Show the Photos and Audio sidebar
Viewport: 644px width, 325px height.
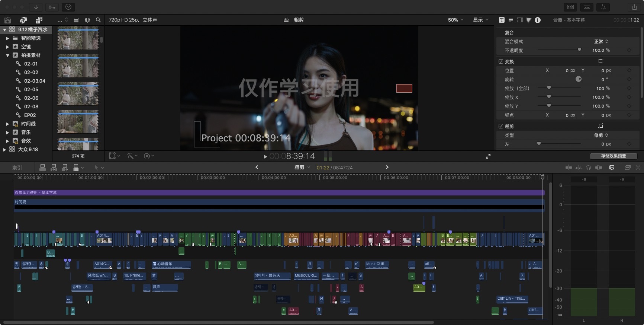(23, 20)
